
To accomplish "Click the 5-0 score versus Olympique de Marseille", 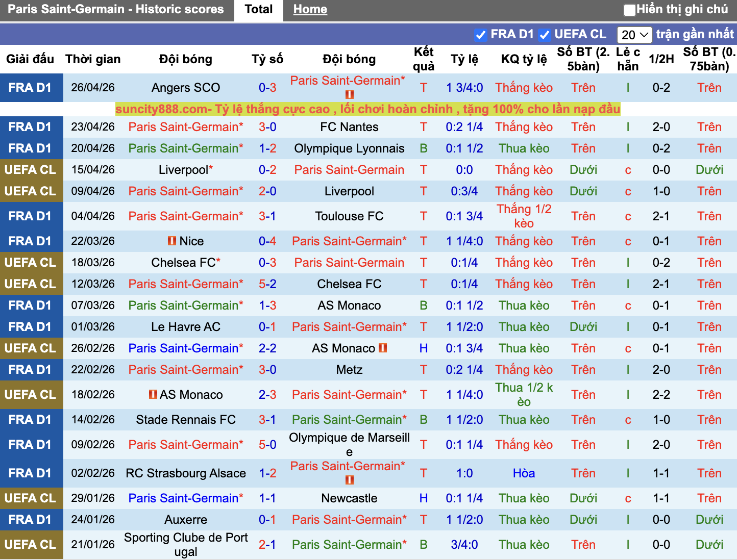I will coord(267,445).
